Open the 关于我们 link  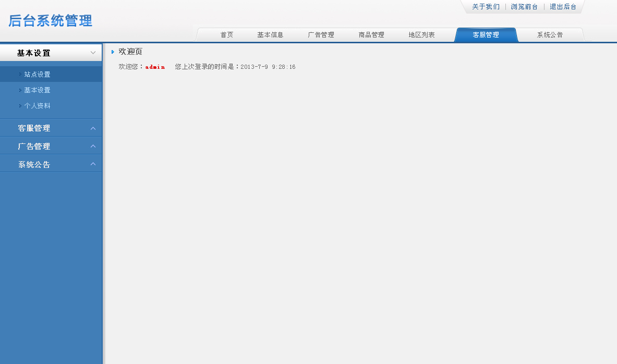tap(486, 7)
